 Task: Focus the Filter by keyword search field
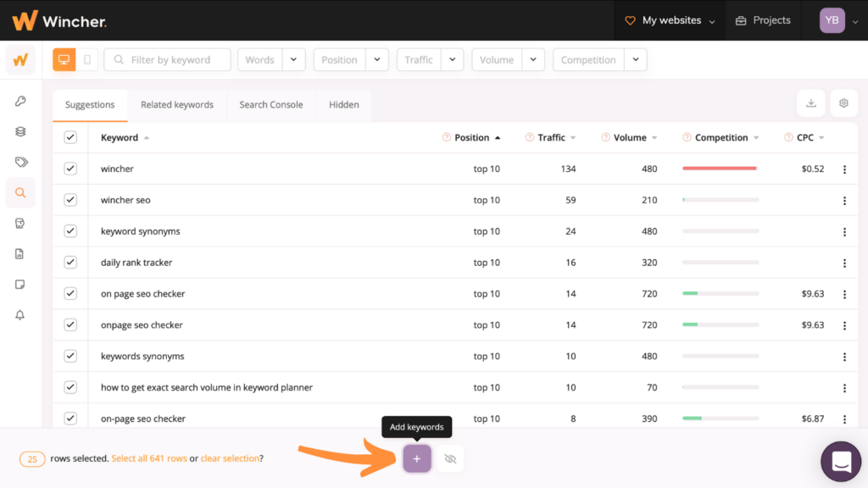(167, 60)
